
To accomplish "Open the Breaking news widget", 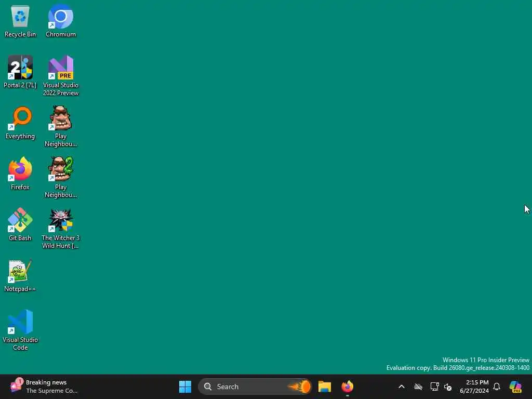I will 44,387.
